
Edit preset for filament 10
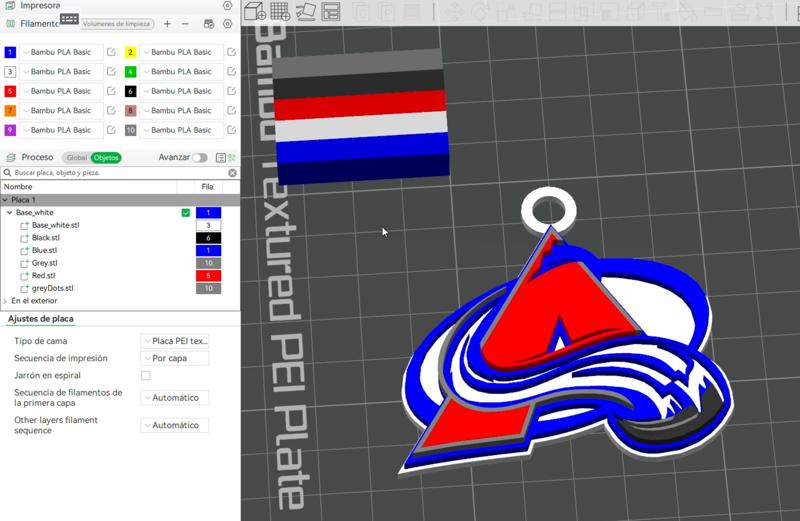tap(231, 130)
